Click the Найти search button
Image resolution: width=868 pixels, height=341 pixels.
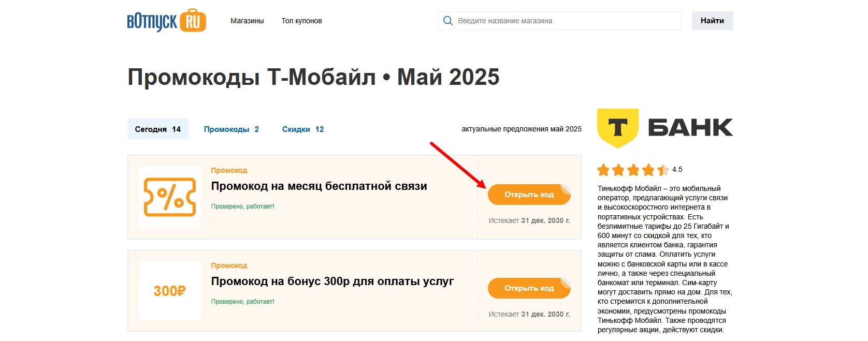pyautogui.click(x=712, y=21)
